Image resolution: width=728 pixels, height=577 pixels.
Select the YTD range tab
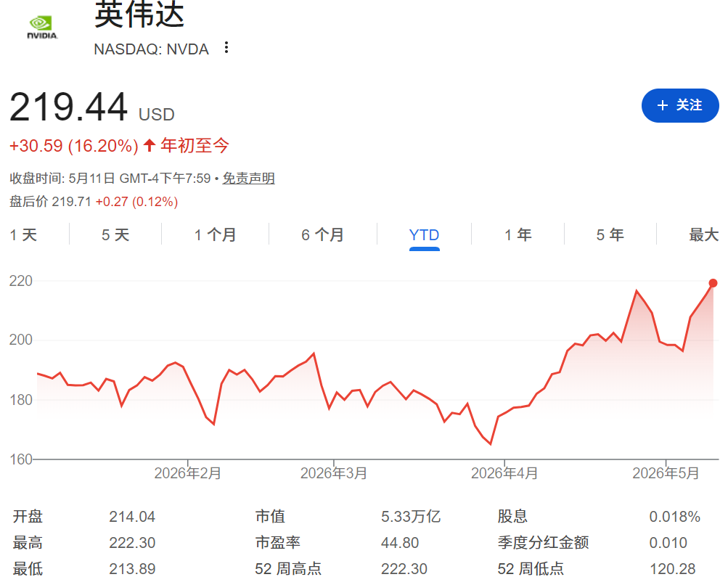(x=425, y=235)
